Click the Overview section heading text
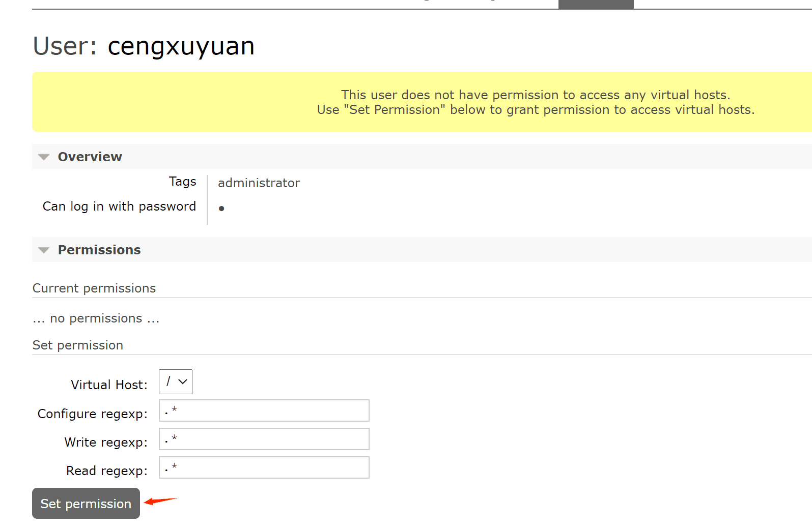Image resolution: width=812 pixels, height=529 pixels. (90, 157)
